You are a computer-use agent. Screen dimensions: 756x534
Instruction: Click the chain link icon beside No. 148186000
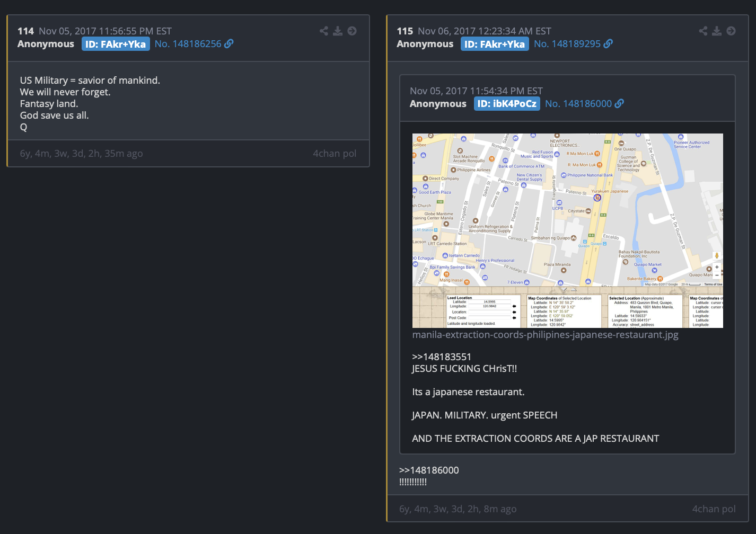tap(619, 103)
